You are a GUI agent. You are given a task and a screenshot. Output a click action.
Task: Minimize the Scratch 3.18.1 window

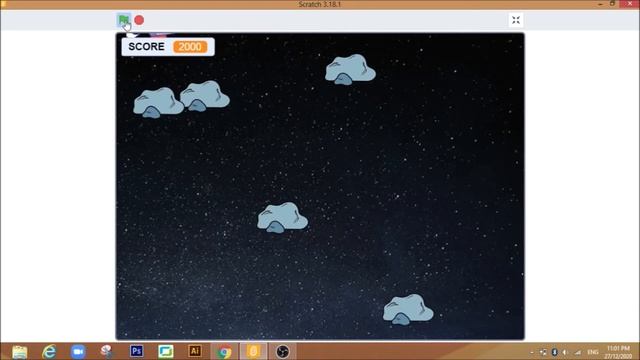pos(600,4)
